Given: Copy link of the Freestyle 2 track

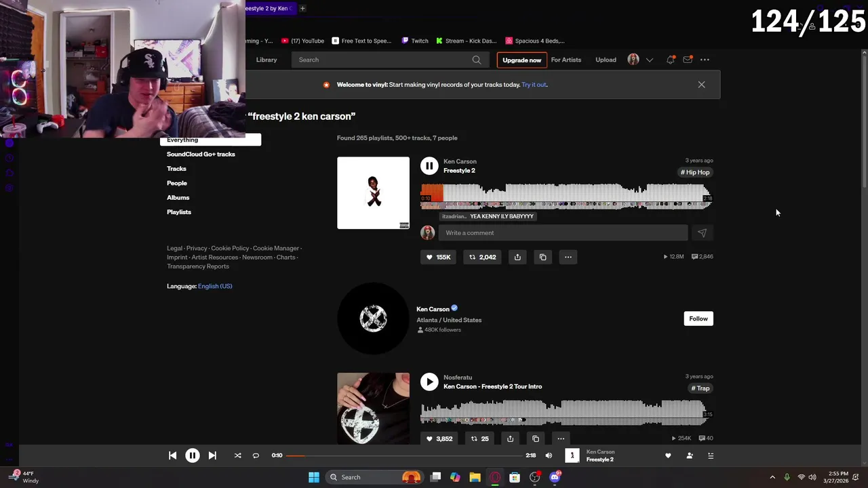Looking at the screenshot, I should (542, 257).
